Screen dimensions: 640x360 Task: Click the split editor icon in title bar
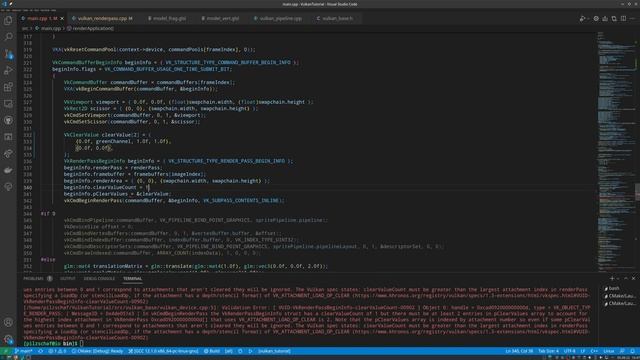pos(623,18)
